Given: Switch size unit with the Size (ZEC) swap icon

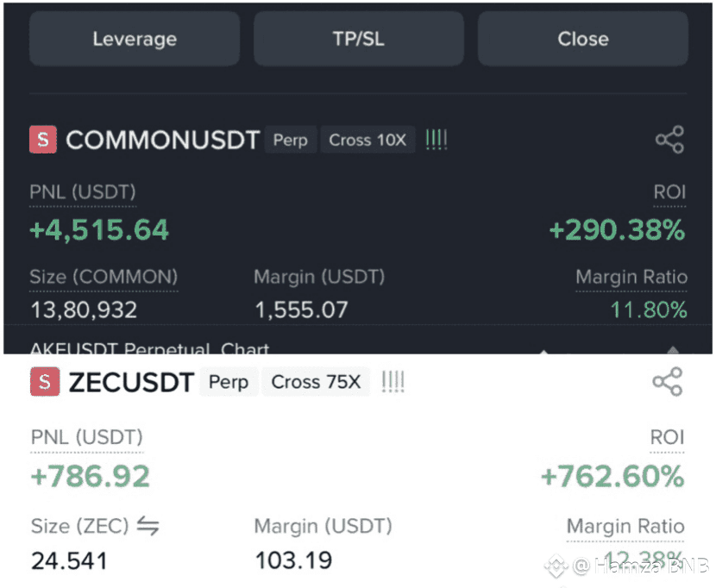Looking at the screenshot, I should coord(148,525).
